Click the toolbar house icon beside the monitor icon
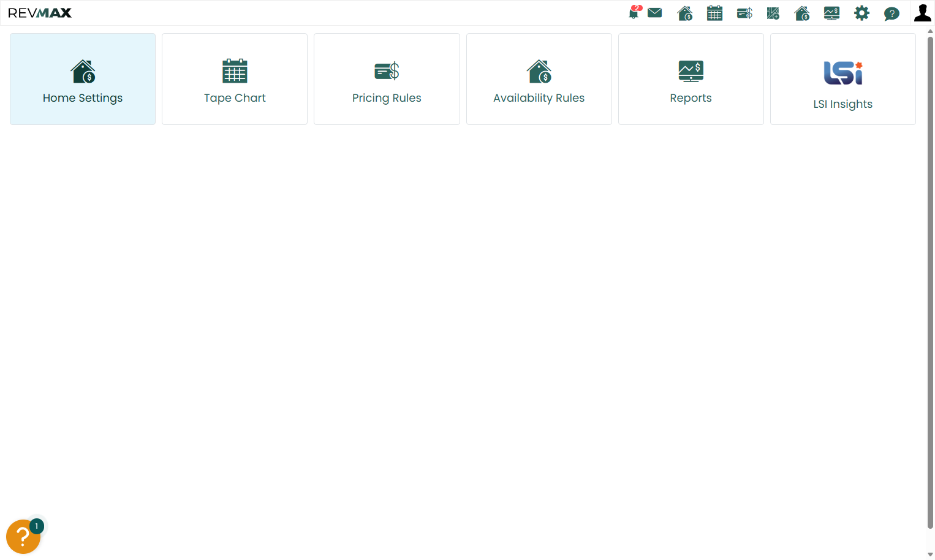The image size is (935, 560). coord(802,13)
